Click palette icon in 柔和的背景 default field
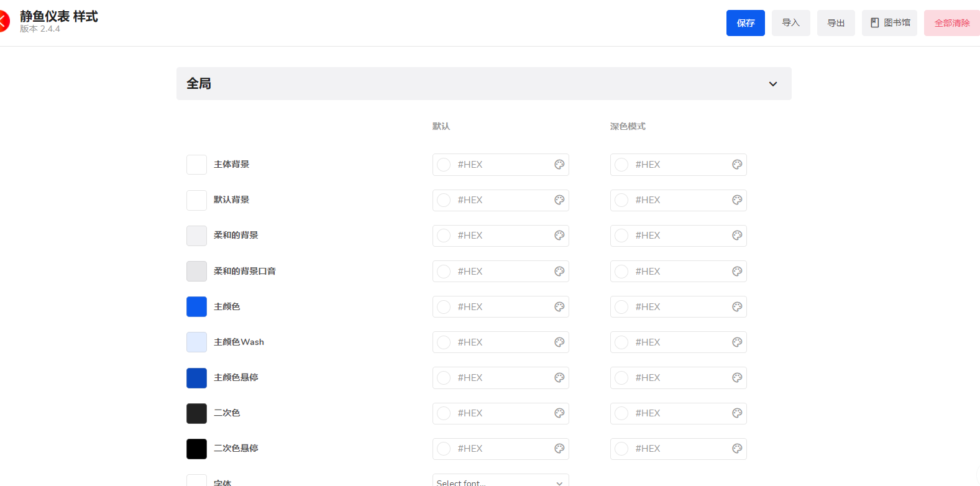Image resolution: width=980 pixels, height=486 pixels. [x=559, y=236]
